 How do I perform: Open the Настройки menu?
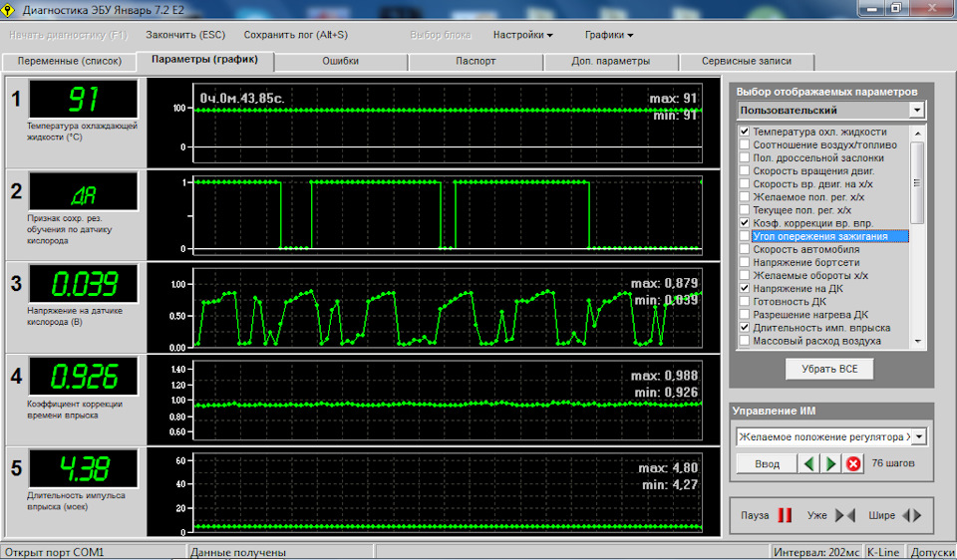(x=523, y=35)
